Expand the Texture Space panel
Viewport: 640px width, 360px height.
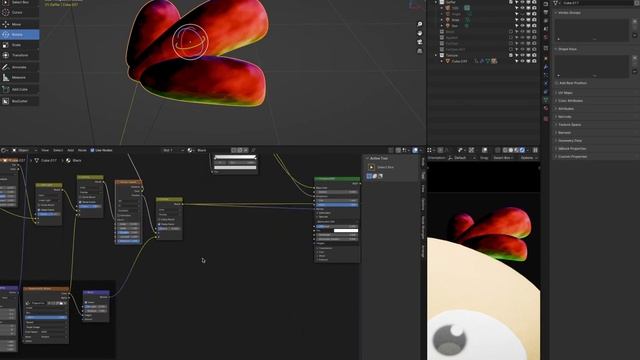(x=569, y=124)
